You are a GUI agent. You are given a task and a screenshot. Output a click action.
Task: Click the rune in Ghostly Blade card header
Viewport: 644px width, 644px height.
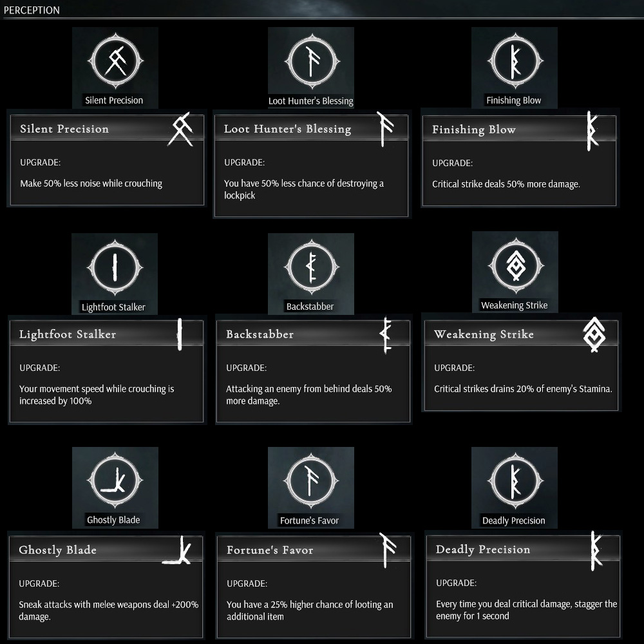coord(178,551)
